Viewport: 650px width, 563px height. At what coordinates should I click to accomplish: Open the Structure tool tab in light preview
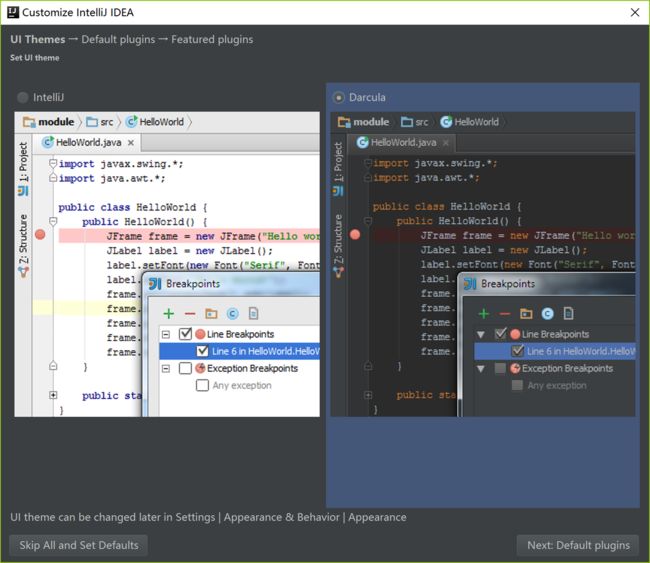(23, 245)
